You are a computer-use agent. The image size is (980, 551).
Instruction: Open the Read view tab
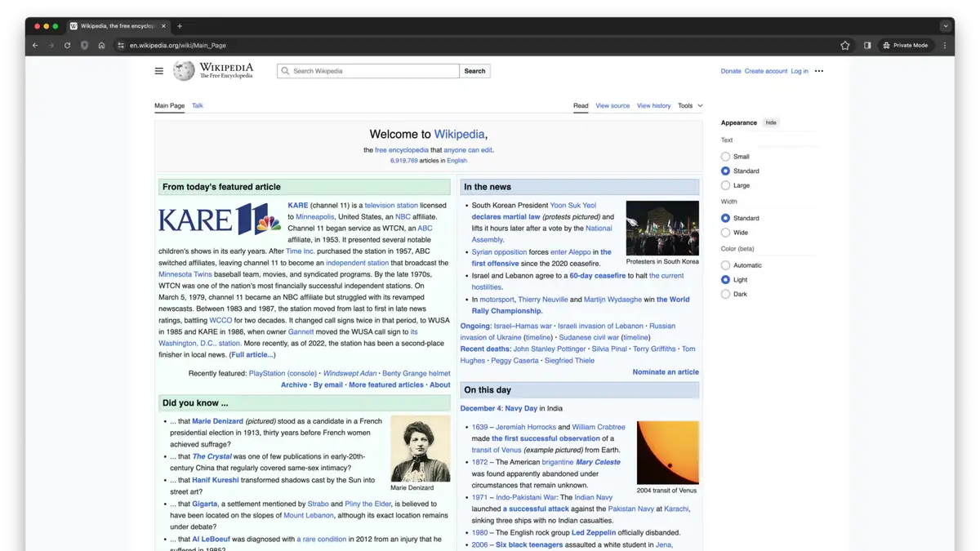tap(581, 105)
